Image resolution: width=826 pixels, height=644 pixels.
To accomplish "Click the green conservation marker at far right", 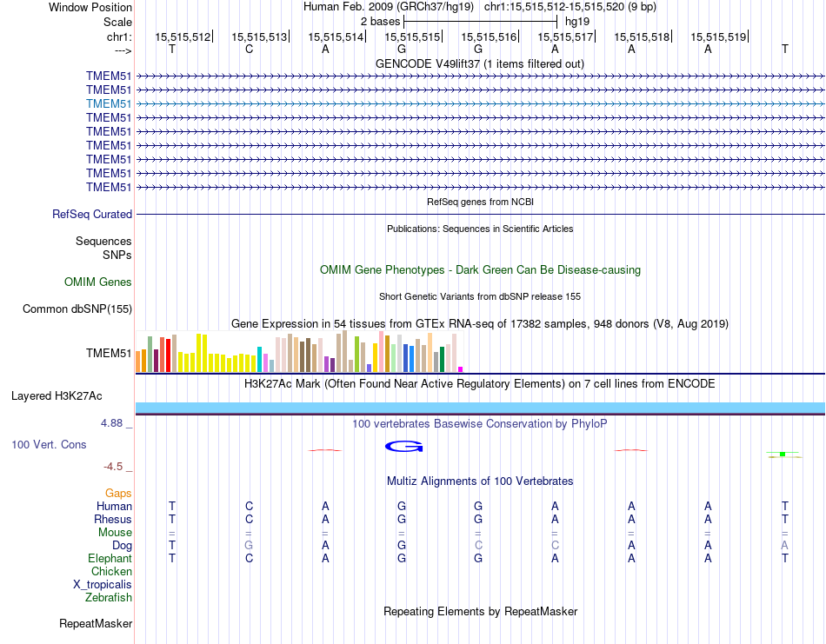I will coord(783,454).
